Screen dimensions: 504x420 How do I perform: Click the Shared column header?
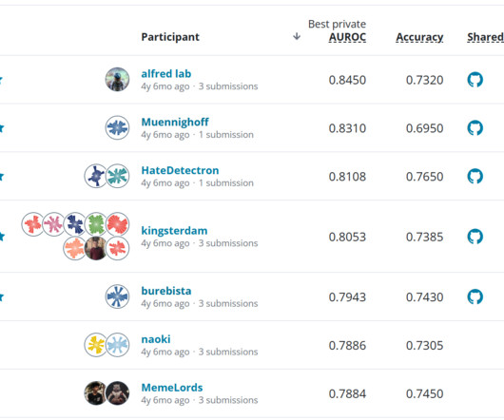(x=485, y=37)
